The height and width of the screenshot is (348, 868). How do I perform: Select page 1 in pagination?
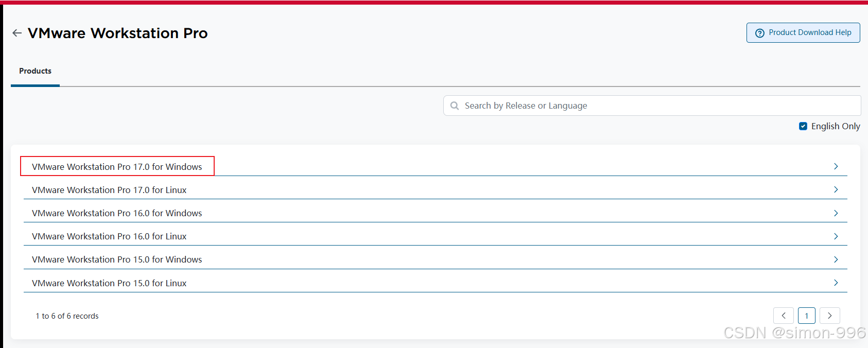(807, 316)
